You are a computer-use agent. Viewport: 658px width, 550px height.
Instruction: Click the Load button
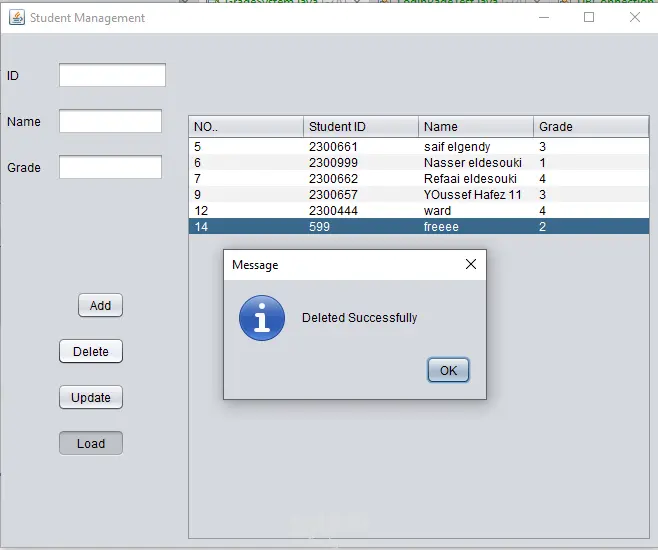(91, 443)
